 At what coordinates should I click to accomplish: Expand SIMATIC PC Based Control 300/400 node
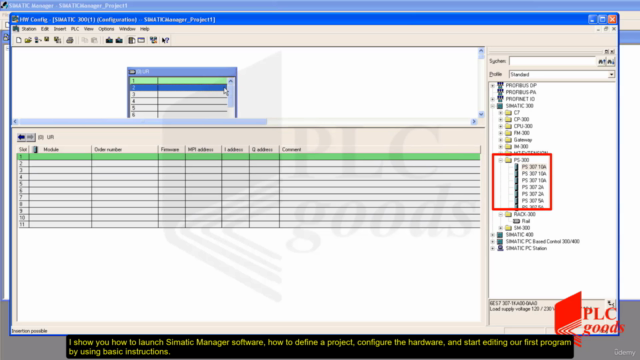click(x=493, y=242)
